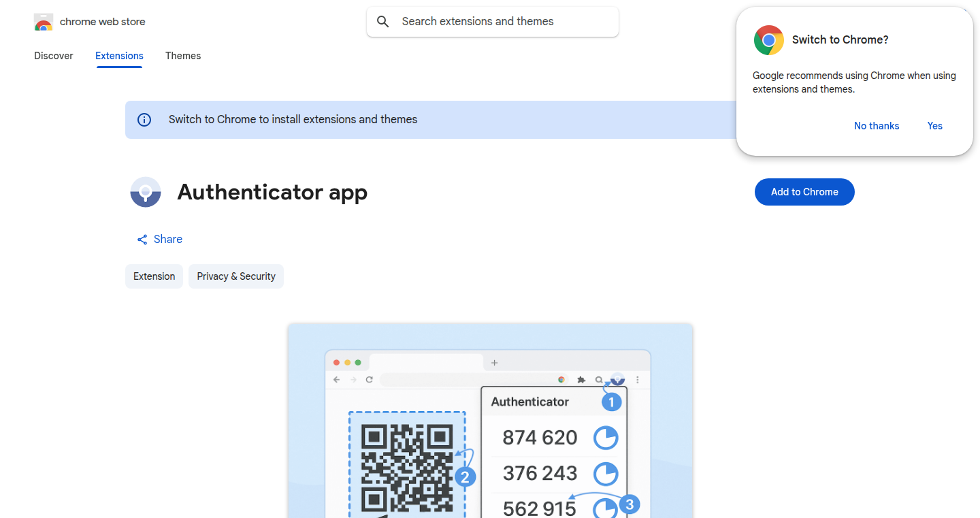The height and width of the screenshot is (518, 980).
Task: Click the Authenticator app heading
Action: 272,193
